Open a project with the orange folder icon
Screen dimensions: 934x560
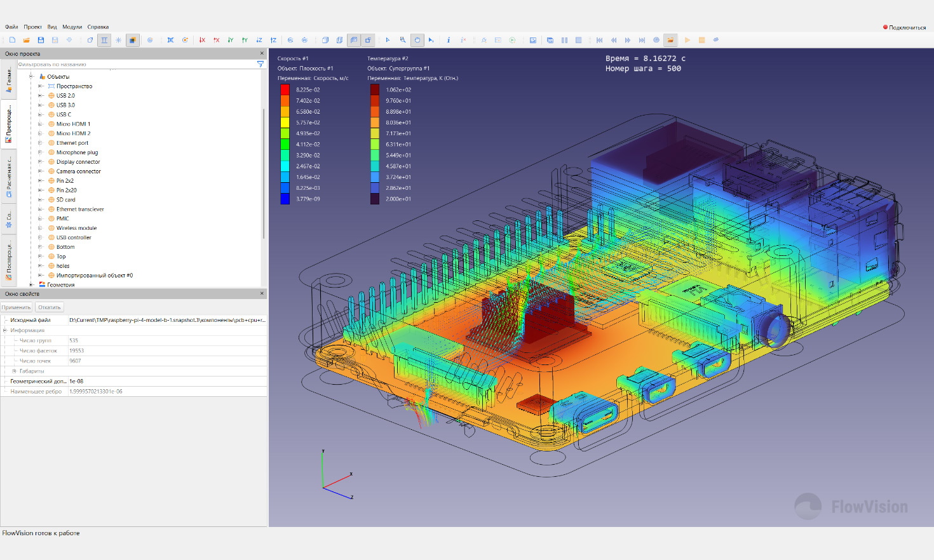[27, 40]
